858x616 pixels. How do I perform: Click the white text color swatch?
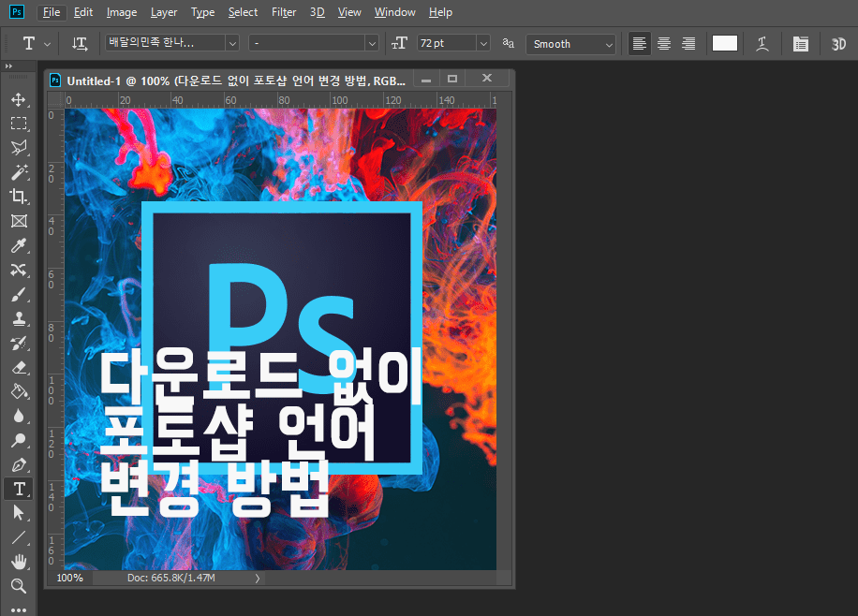click(x=724, y=43)
